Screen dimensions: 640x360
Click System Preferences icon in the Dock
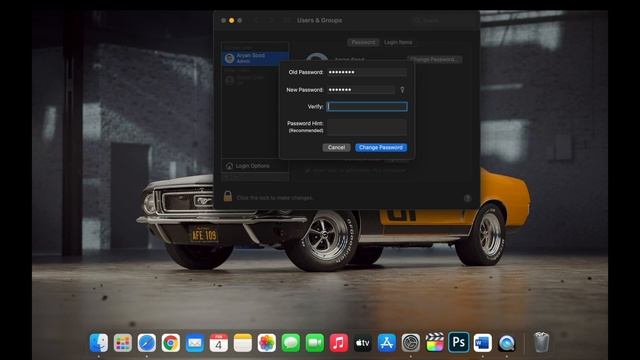[411, 342]
